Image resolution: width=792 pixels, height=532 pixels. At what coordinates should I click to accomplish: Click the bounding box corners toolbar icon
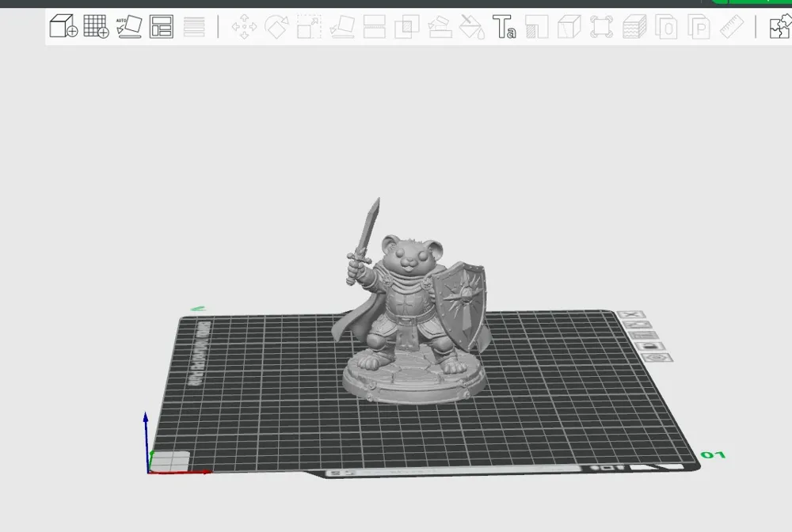click(602, 26)
